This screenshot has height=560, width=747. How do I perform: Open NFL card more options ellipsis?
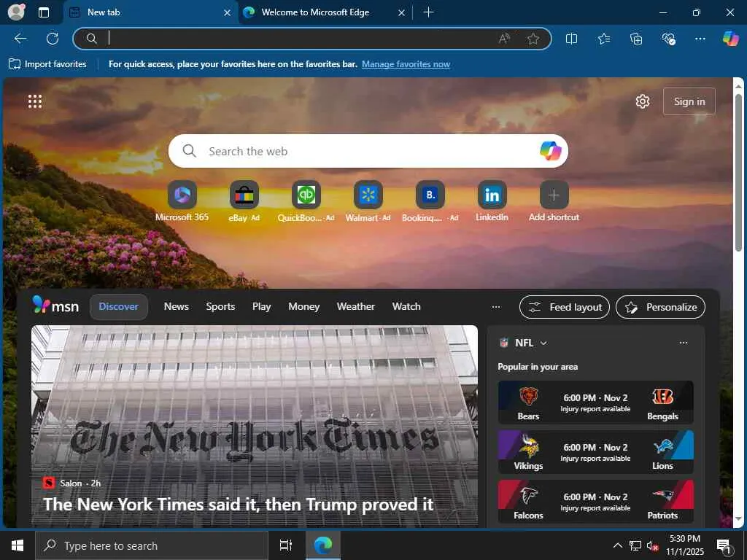pos(683,343)
